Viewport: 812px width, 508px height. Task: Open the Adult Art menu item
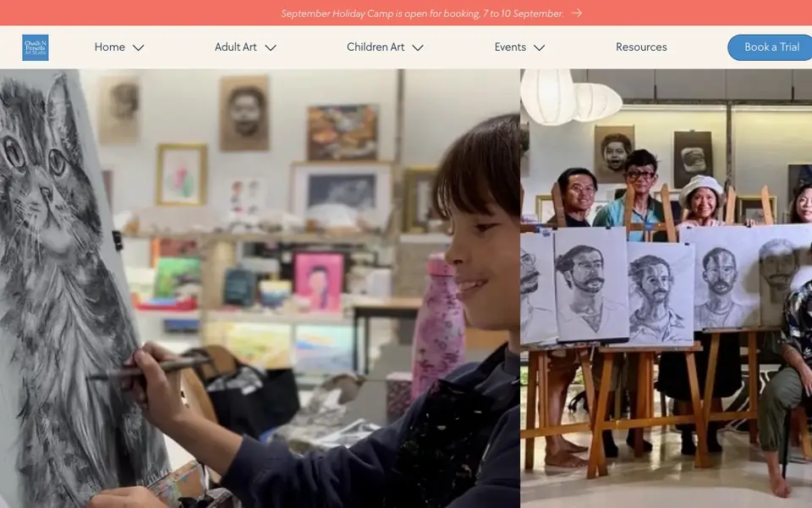pos(236,47)
